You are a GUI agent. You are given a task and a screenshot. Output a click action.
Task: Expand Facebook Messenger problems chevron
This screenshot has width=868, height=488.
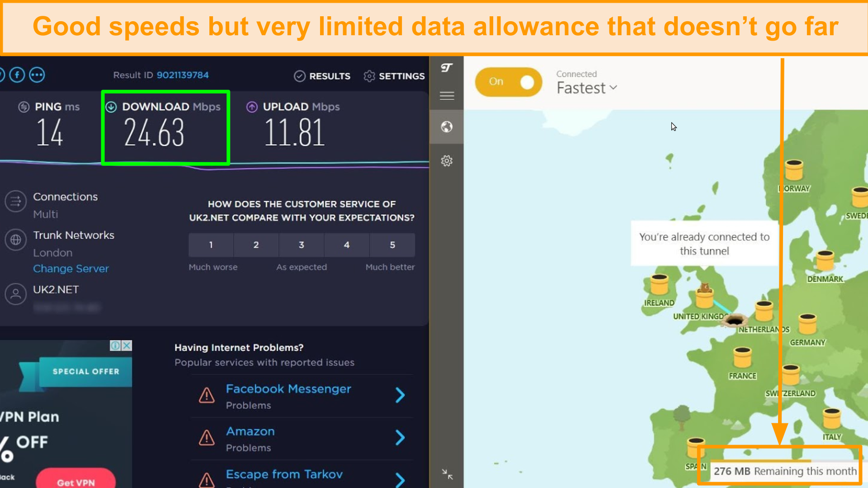(400, 395)
